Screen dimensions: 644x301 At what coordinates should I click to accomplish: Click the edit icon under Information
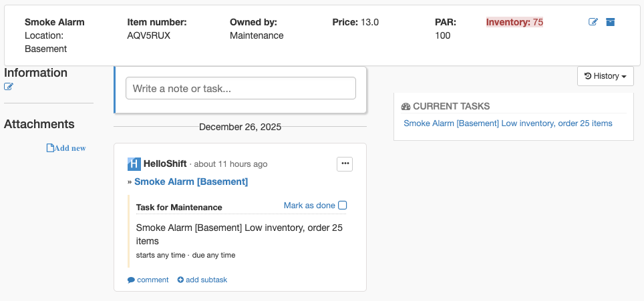click(9, 87)
